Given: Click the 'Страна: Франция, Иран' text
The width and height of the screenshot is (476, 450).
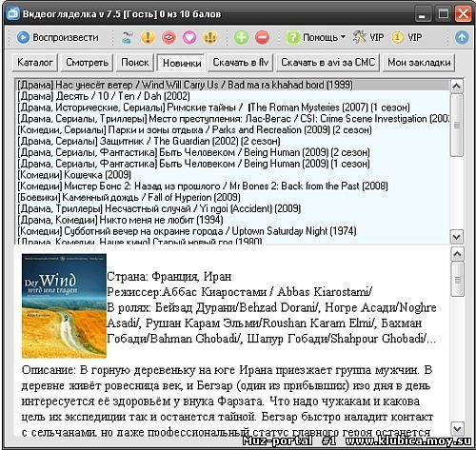Looking at the screenshot, I should [x=169, y=277].
